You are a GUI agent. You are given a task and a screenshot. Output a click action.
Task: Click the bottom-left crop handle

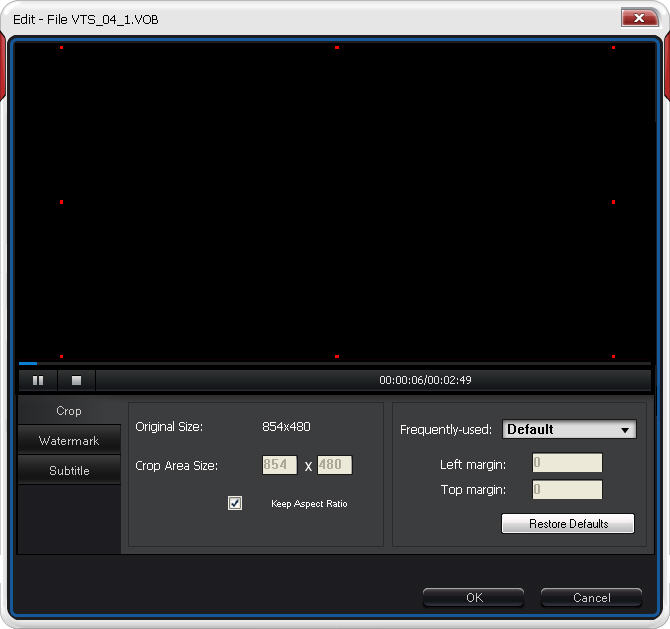tap(61, 356)
